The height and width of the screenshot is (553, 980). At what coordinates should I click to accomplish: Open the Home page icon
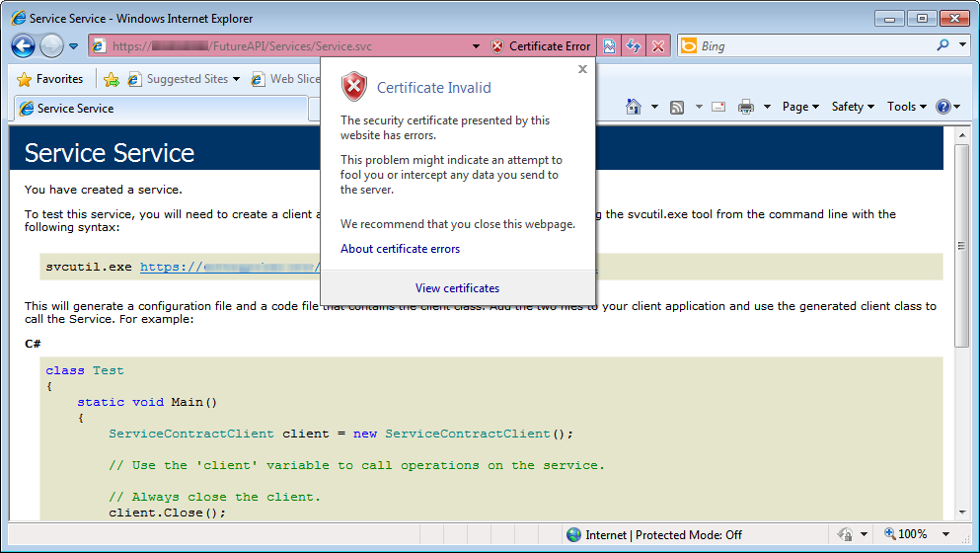pyautogui.click(x=636, y=107)
